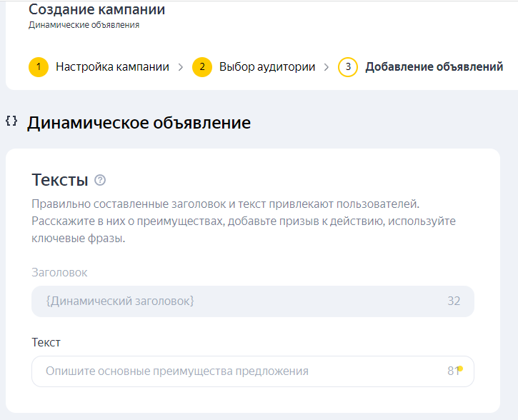Go to step 1 circle of campaign wizard
Image resolution: width=518 pixels, height=420 pixels.
click(x=39, y=67)
